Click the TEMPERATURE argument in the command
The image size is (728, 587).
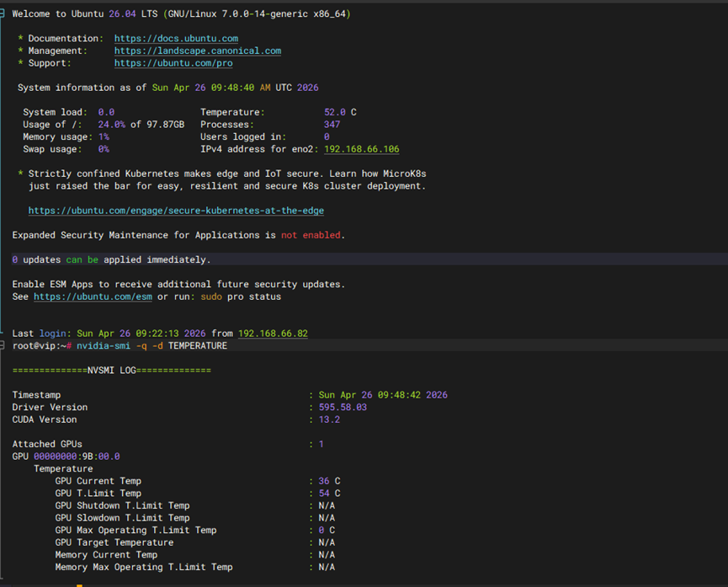(x=197, y=346)
